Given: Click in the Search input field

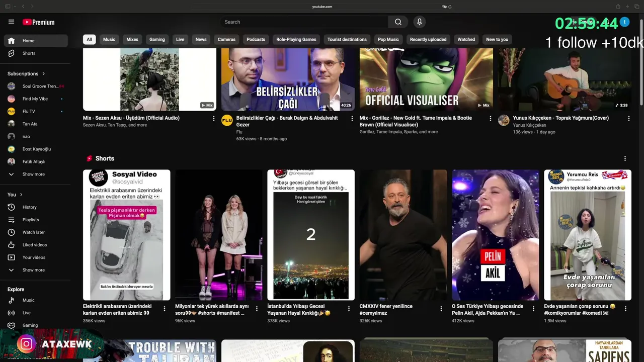Looking at the screenshot, I should coord(304,22).
